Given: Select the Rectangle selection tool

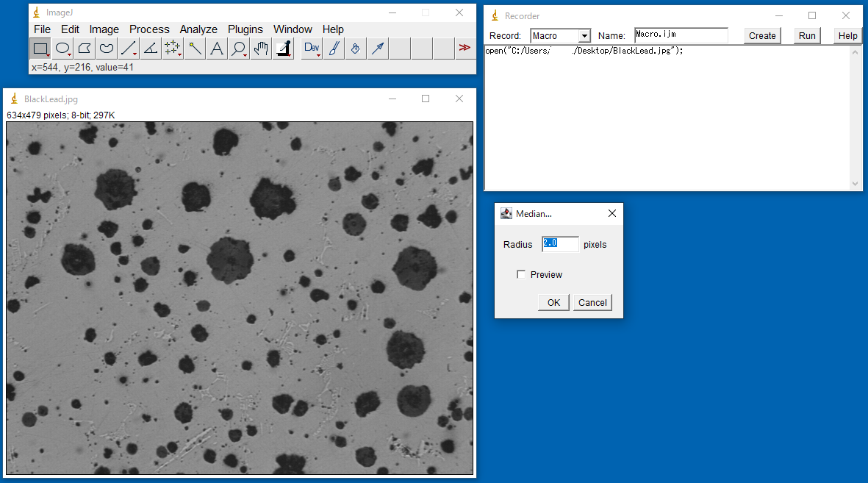Looking at the screenshot, I should tap(40, 49).
